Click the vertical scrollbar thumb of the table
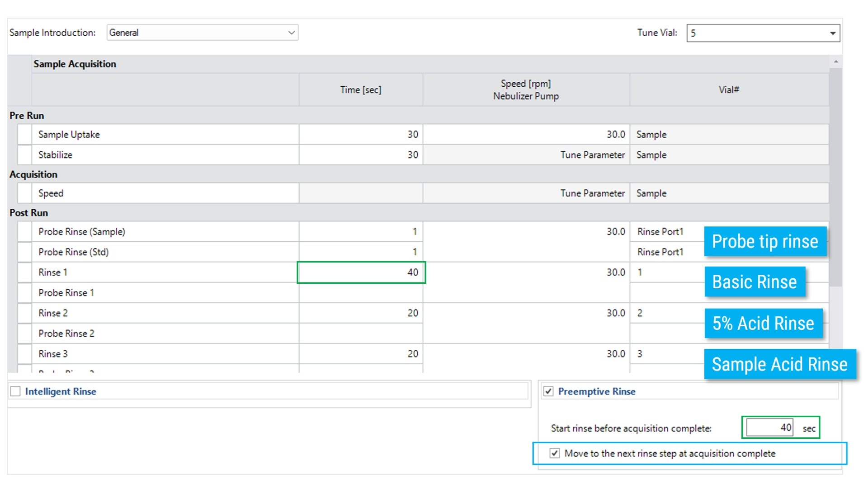 (836, 177)
